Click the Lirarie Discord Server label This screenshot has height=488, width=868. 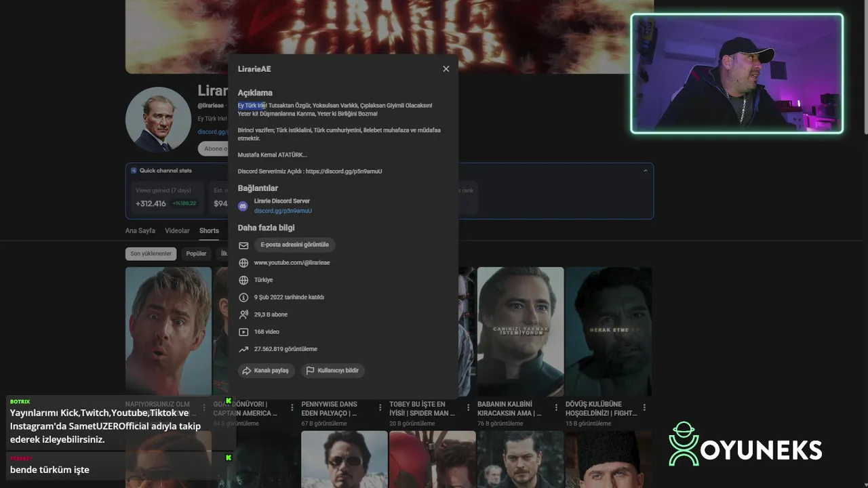click(282, 201)
